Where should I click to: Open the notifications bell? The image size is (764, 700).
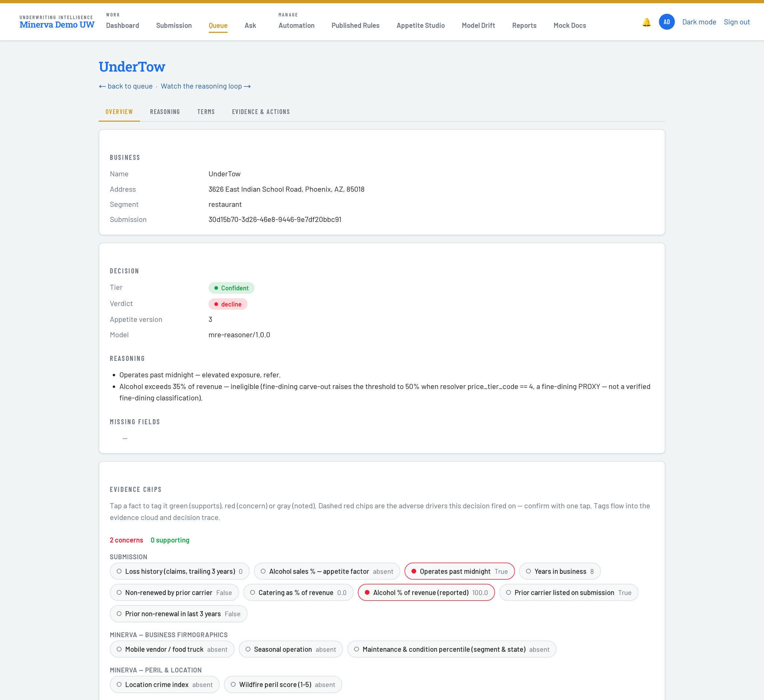646,22
